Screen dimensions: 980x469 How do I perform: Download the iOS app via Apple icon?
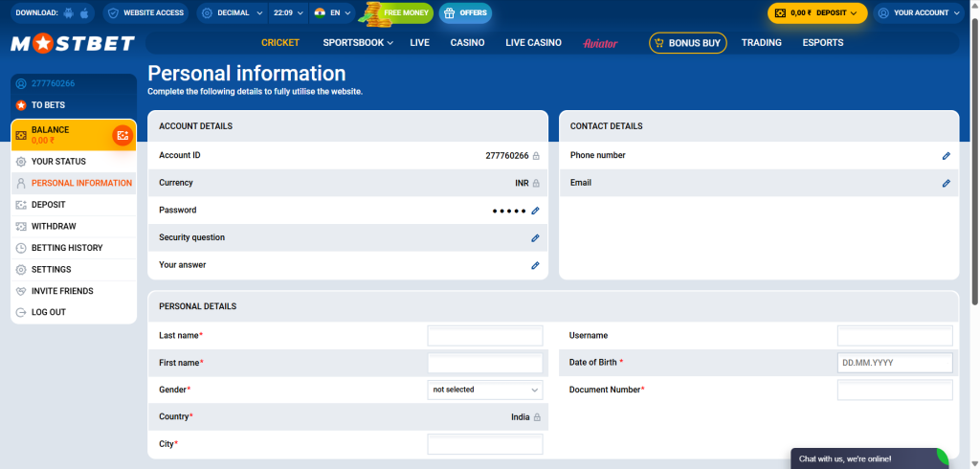click(x=84, y=12)
